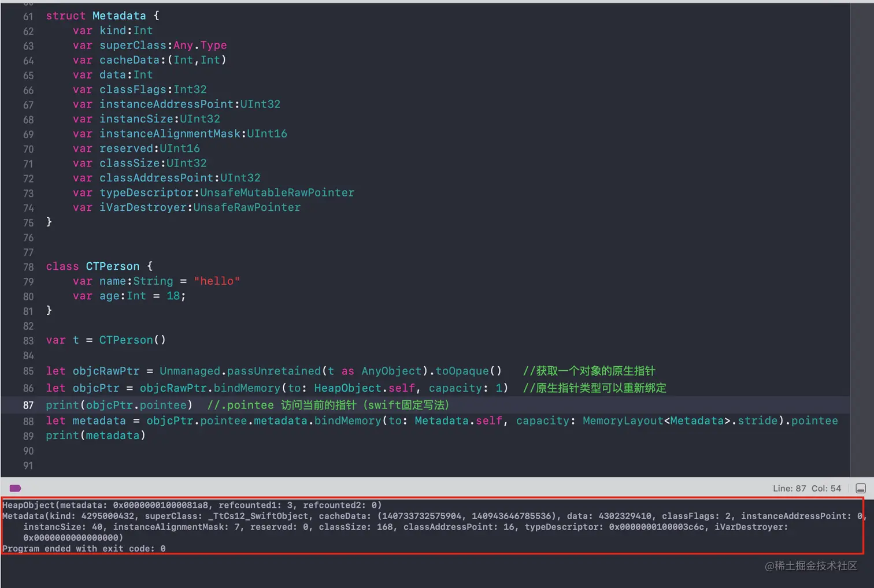Viewport: 874px width, 588px height.
Task: Click the 'instanceAddressPoint' property name
Action: click(166, 104)
